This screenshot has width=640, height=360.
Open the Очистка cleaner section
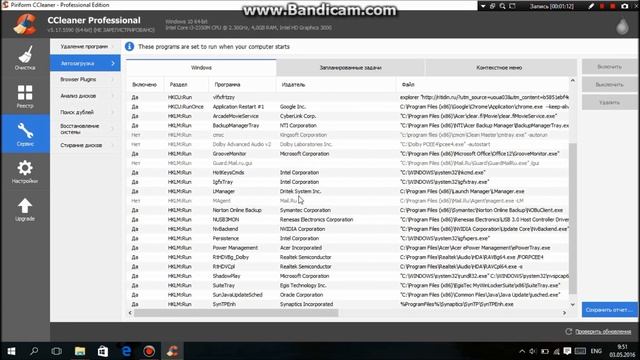click(25, 58)
